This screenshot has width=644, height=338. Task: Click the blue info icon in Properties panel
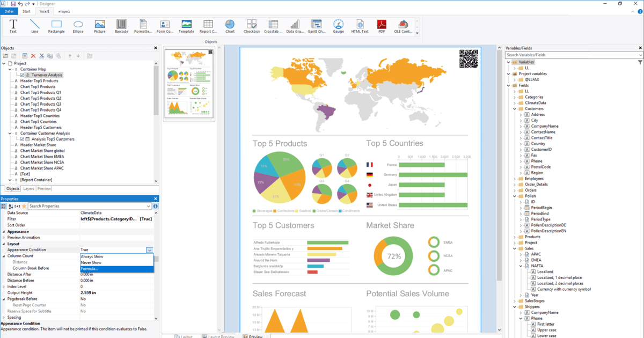pyautogui.click(x=156, y=206)
